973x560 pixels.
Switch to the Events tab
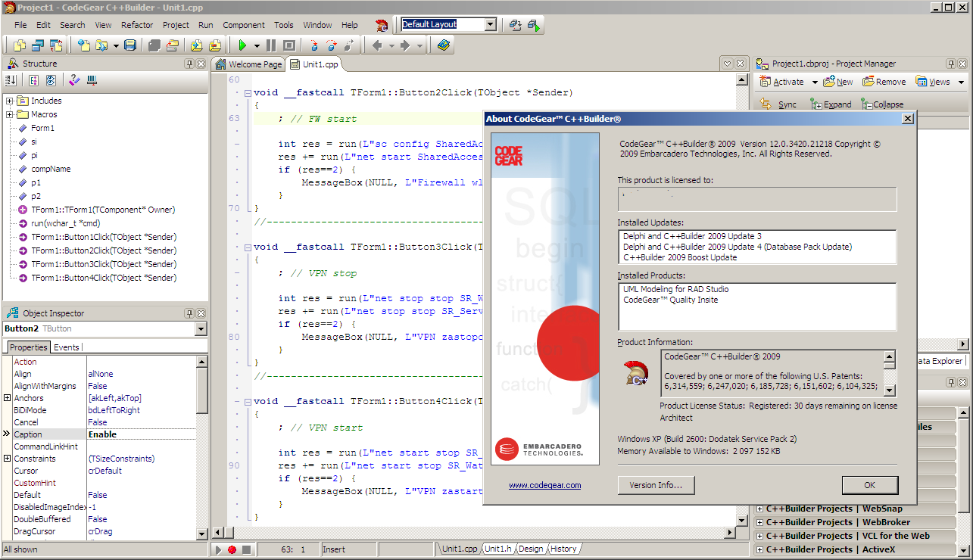(67, 347)
